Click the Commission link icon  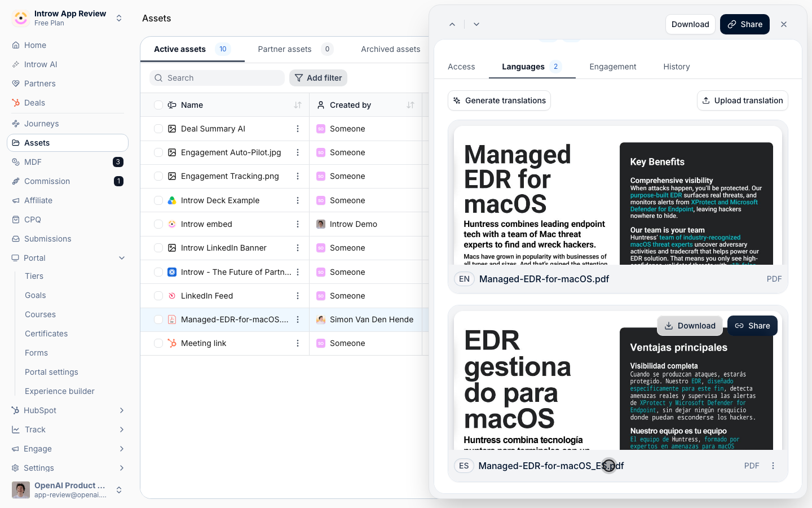point(16,181)
